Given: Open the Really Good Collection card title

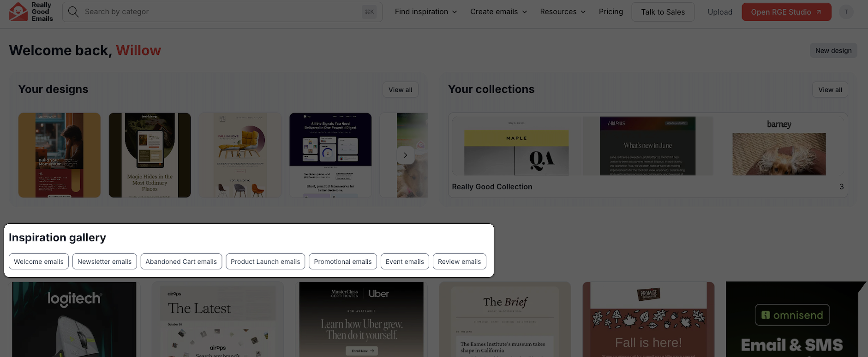Looking at the screenshot, I should coord(492,187).
